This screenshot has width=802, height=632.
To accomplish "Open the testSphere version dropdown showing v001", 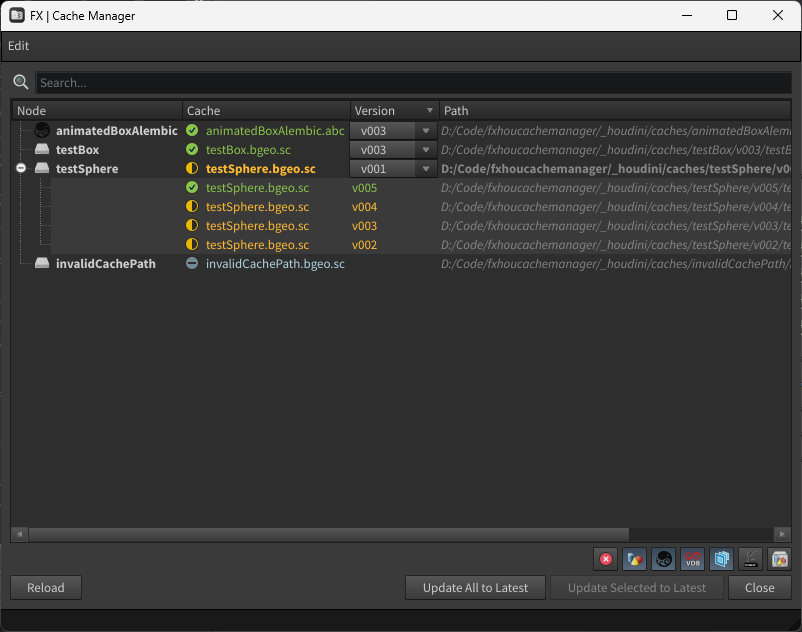I will pos(392,169).
